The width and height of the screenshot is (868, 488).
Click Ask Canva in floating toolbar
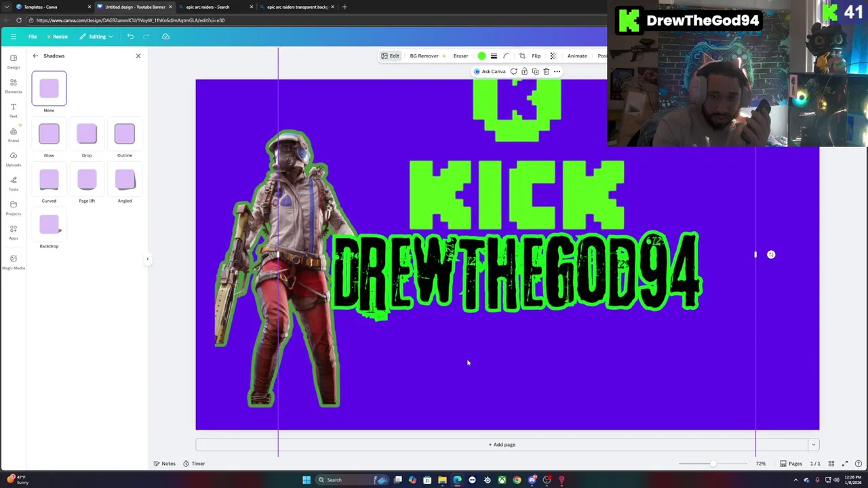[490, 71]
